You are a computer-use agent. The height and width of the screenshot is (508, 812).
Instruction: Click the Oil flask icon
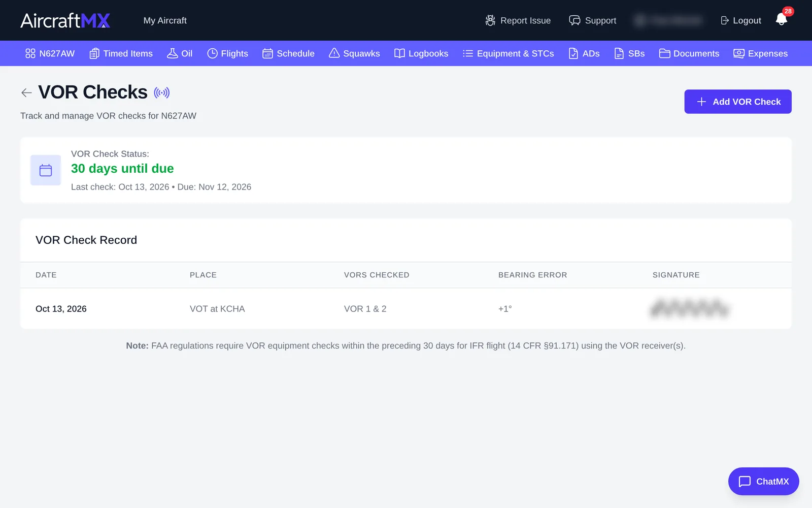tap(173, 53)
